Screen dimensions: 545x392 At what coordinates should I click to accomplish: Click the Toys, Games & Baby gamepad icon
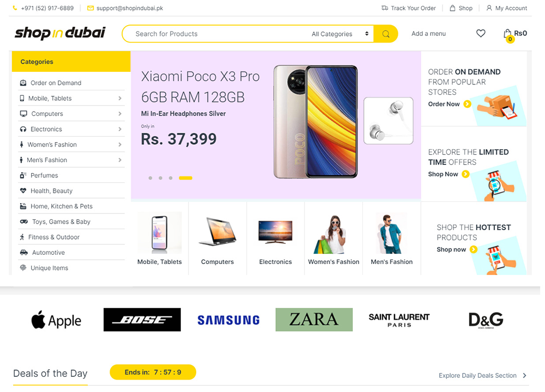(x=23, y=222)
